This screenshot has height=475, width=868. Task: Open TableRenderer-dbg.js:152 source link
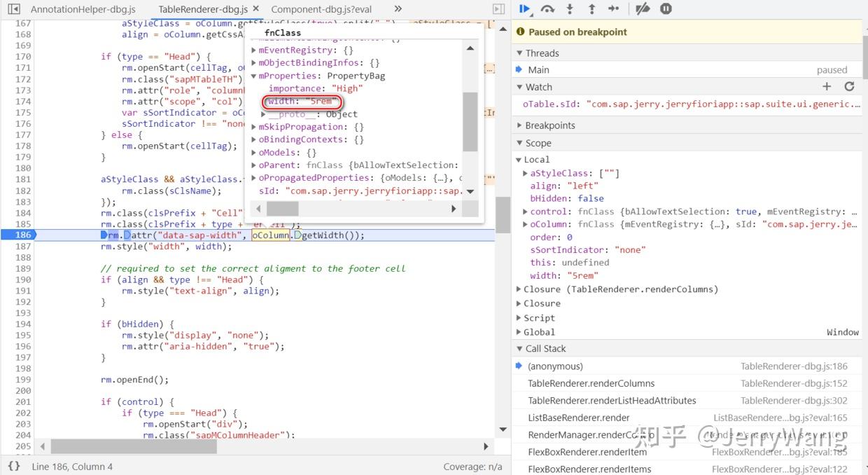click(x=794, y=383)
